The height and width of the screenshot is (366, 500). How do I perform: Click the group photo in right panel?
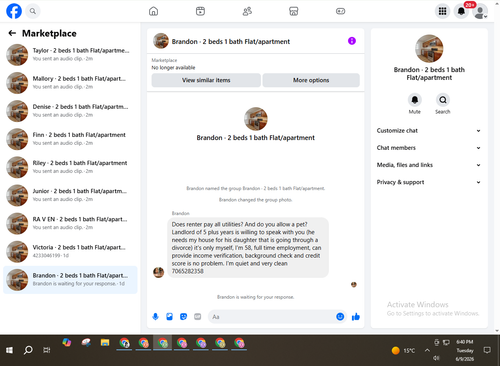click(x=429, y=49)
